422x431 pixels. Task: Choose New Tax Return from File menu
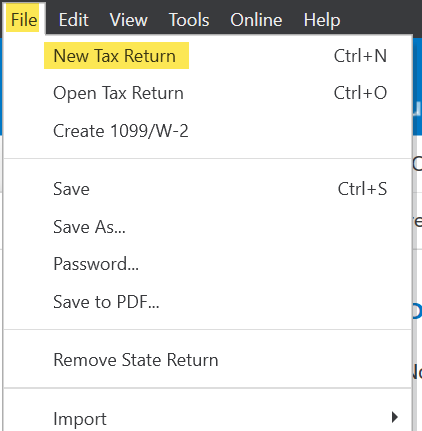click(208, 56)
